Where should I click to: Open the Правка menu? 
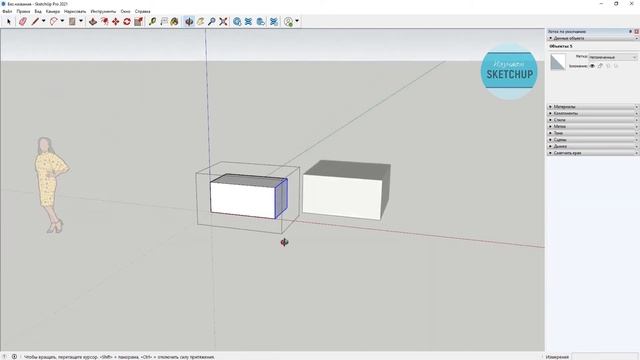23,11
